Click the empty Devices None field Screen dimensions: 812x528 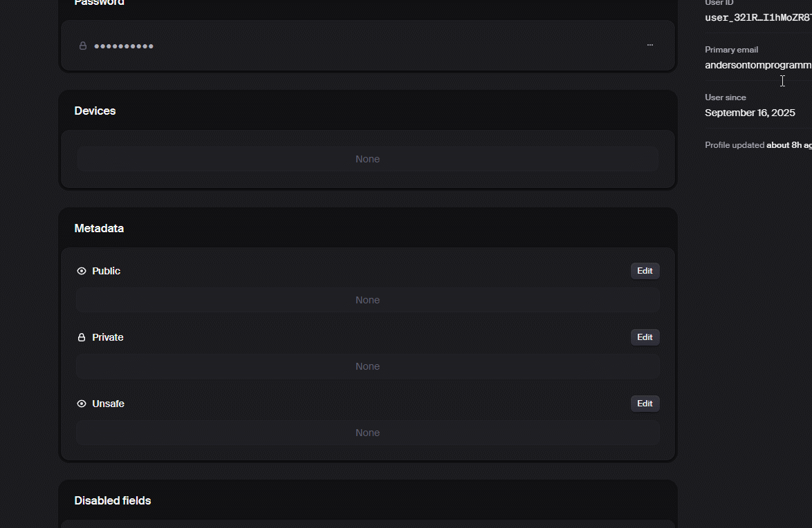pos(367,159)
